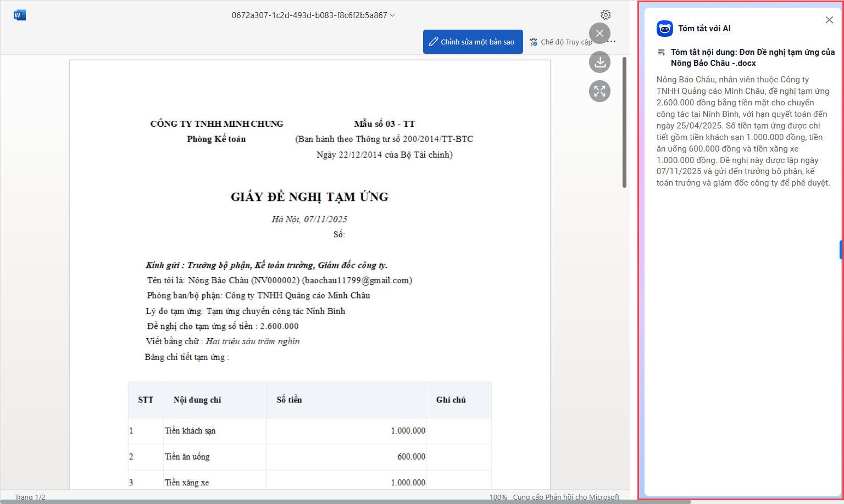Open the settings gear in the header
This screenshot has height=504, width=844.
click(606, 15)
